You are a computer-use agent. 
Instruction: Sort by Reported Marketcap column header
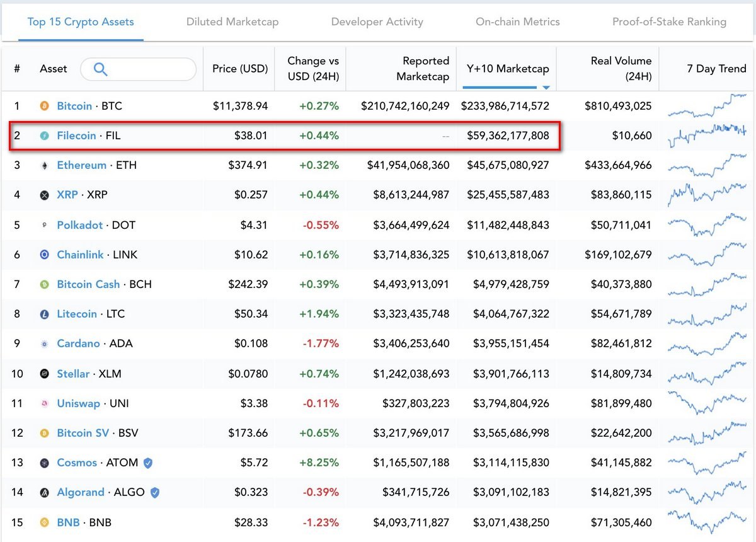[x=422, y=69]
